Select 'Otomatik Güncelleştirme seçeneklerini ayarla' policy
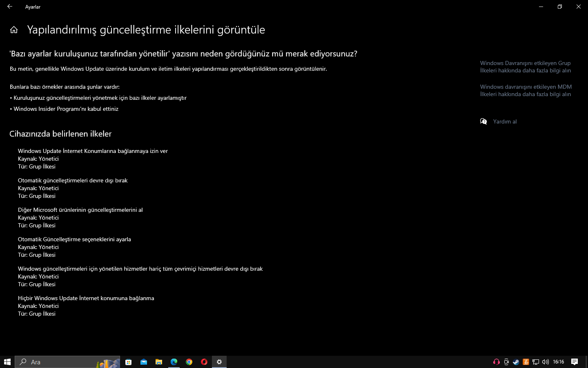The image size is (588, 368). [x=74, y=239]
